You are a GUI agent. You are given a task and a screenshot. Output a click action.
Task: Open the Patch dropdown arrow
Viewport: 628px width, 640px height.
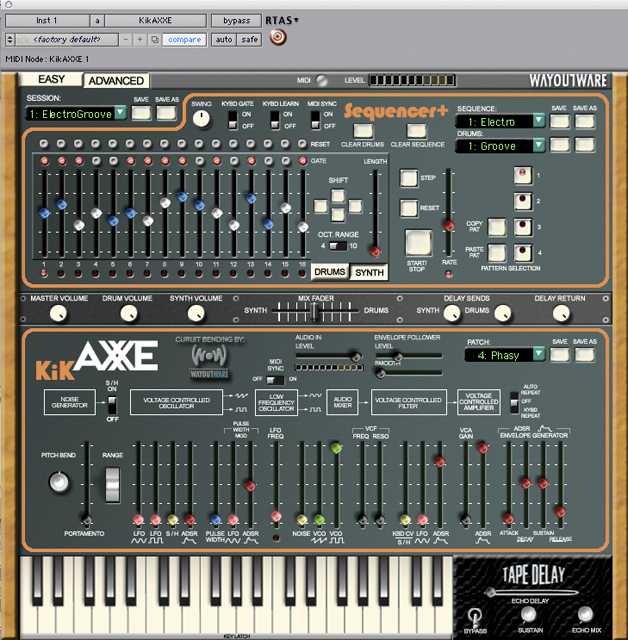click(x=539, y=353)
